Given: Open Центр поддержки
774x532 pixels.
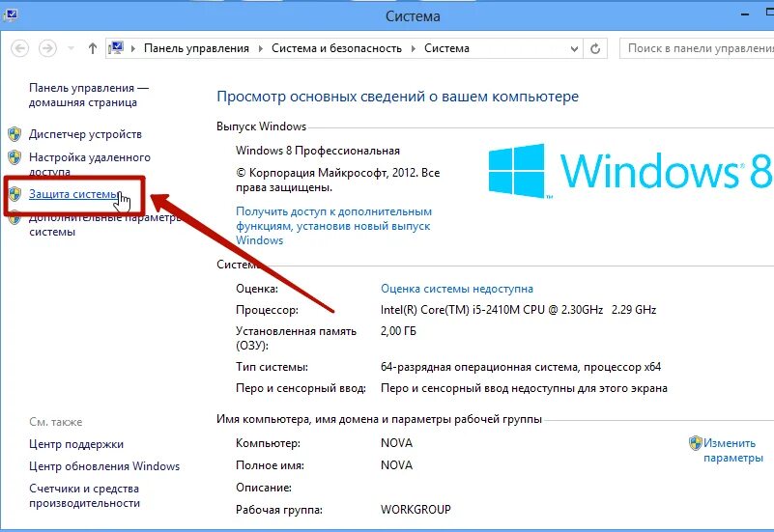Looking at the screenshot, I should 76,444.
